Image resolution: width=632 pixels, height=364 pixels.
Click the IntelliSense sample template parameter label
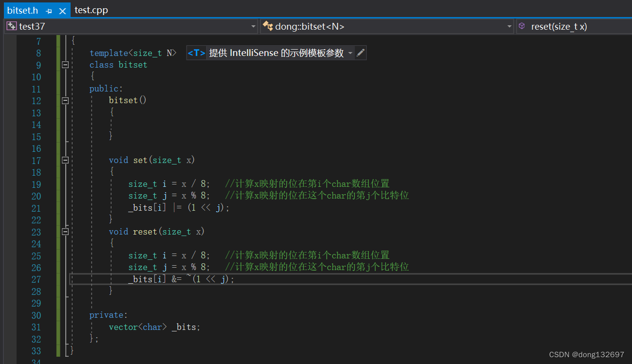pyautogui.click(x=276, y=53)
